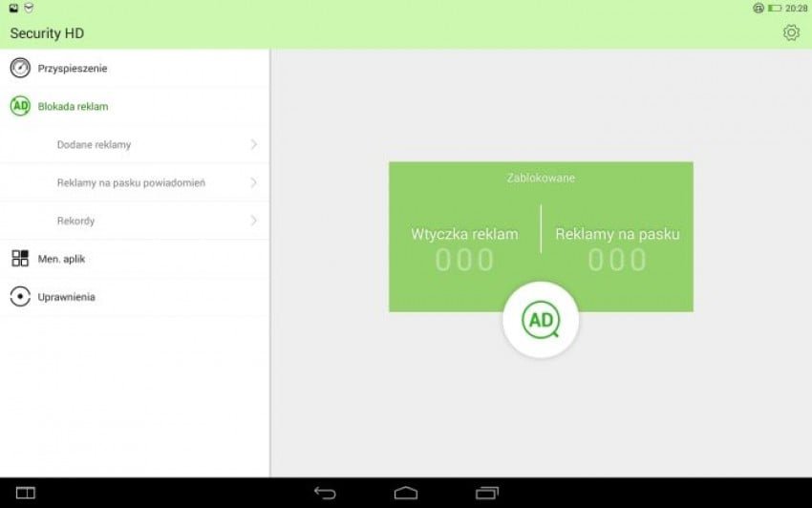Image resolution: width=812 pixels, height=508 pixels.
Task: Tap the Zablokowane heading on green card
Action: 541,178
